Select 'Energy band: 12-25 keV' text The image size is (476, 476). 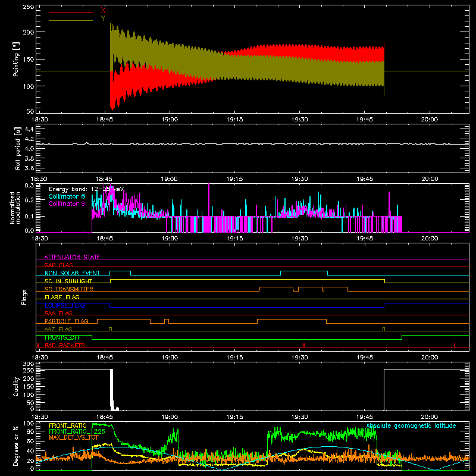coord(86,189)
